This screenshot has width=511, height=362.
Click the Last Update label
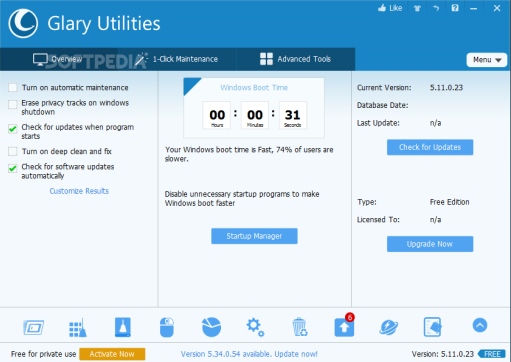tap(378, 123)
